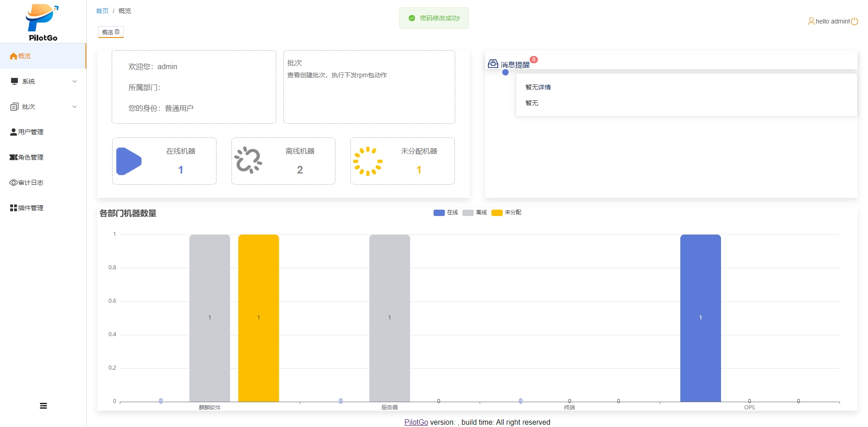The height and width of the screenshot is (427, 868).
Task: Click the online machines play icon
Action: [129, 161]
